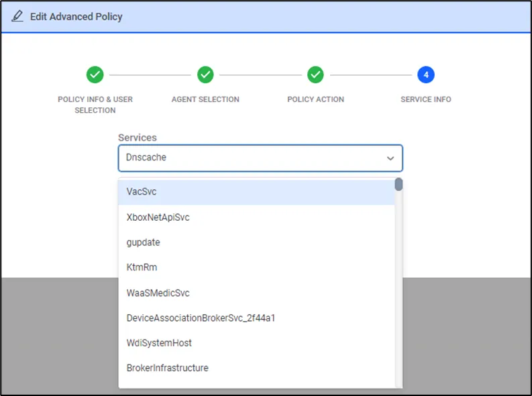Pick WaaSMedicSvc in the dropdown list
Screen dimensions: 532x396
[256, 293]
